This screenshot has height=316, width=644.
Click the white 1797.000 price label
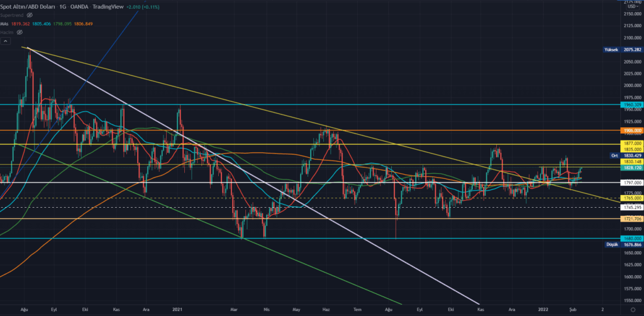631,183
